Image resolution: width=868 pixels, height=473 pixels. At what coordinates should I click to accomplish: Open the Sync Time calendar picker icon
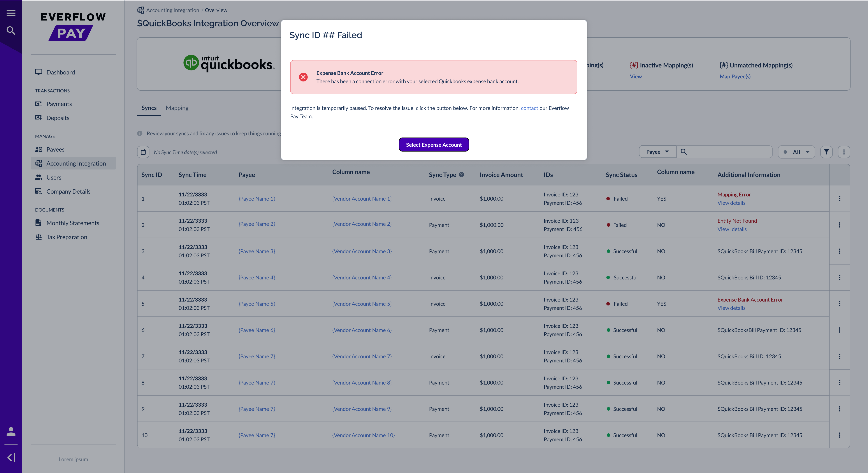click(x=143, y=152)
